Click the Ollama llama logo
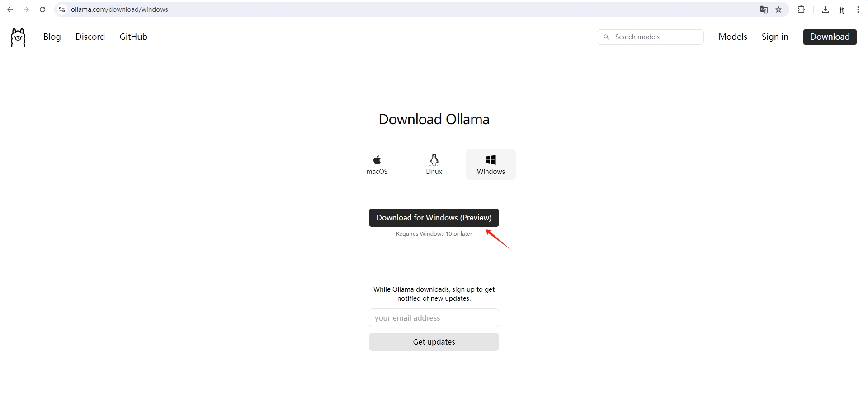This screenshot has height=401, width=868. click(18, 37)
